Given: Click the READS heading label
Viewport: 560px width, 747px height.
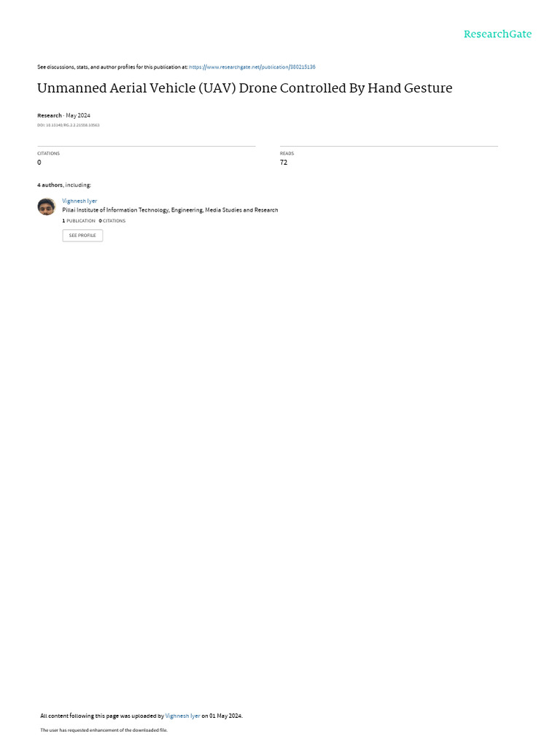Looking at the screenshot, I should (287, 153).
